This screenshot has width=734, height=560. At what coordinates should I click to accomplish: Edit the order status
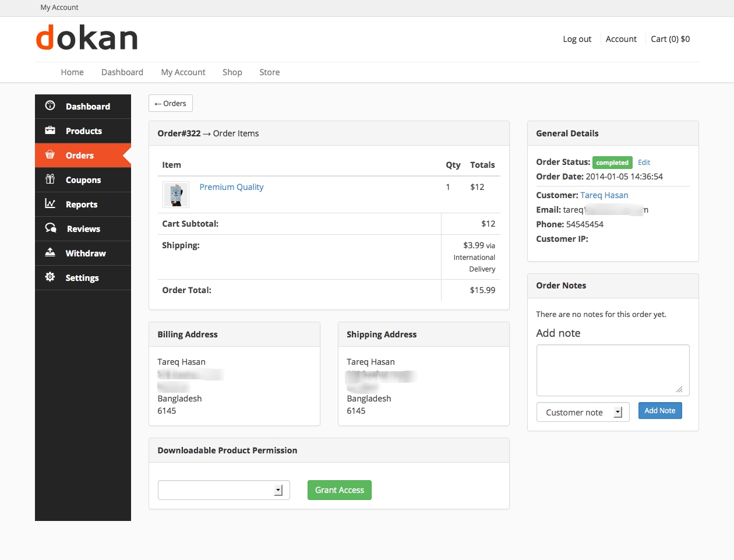[644, 163]
